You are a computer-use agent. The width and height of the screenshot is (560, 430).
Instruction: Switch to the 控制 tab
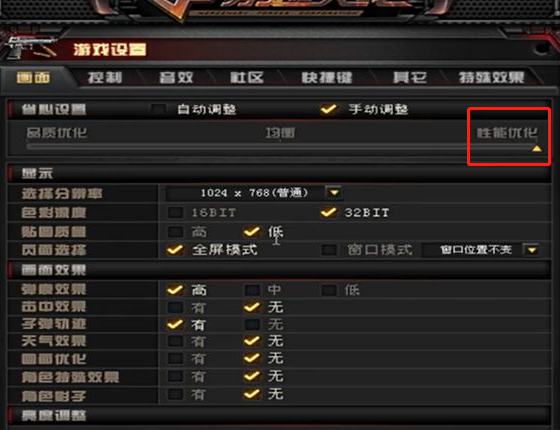[105, 77]
